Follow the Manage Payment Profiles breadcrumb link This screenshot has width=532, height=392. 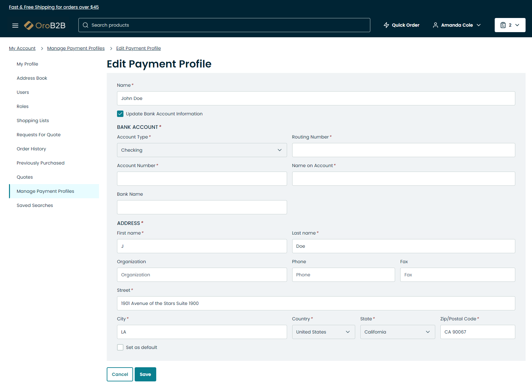(x=76, y=48)
